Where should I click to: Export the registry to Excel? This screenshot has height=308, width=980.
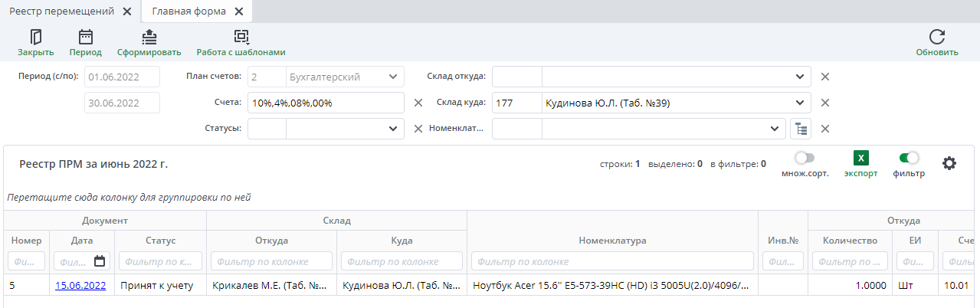coord(860,159)
